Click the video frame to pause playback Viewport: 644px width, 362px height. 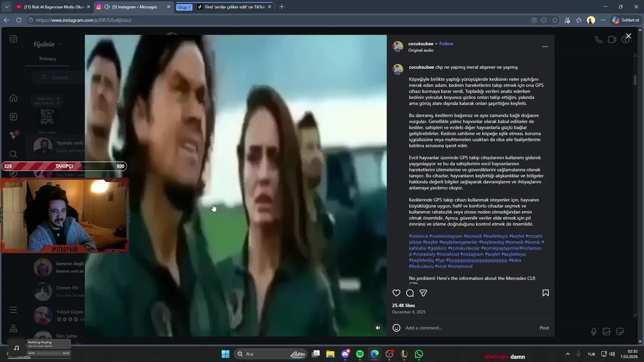click(235, 185)
